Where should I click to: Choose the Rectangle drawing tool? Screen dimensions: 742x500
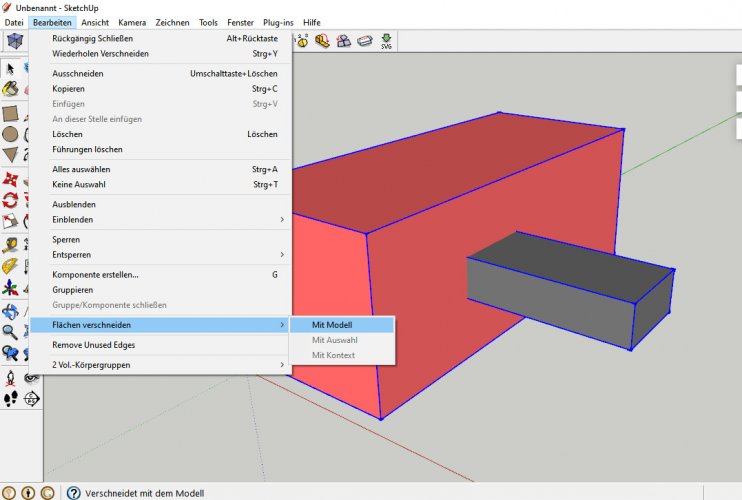(x=10, y=114)
